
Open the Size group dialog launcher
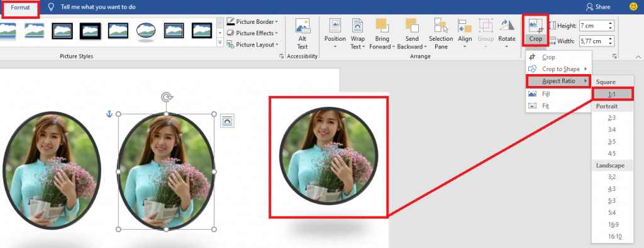click(615, 56)
